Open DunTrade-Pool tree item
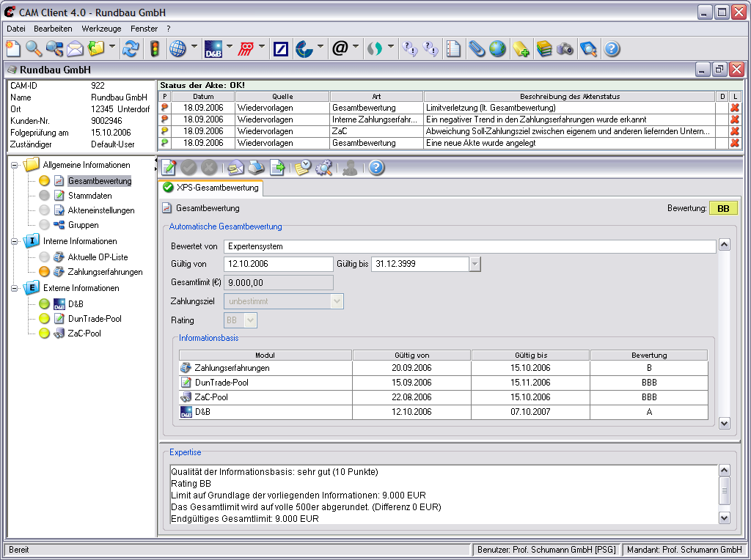The width and height of the screenshot is (751, 560). [95, 319]
